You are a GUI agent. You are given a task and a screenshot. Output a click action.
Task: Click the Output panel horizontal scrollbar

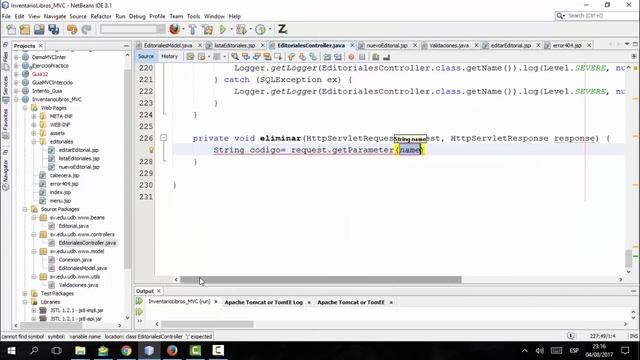click(x=207, y=324)
